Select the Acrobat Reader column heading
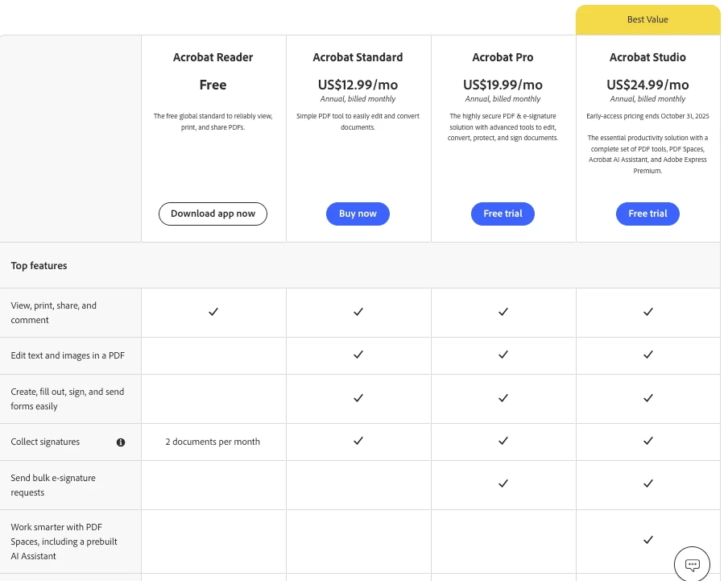The image size is (728, 581). point(213,57)
